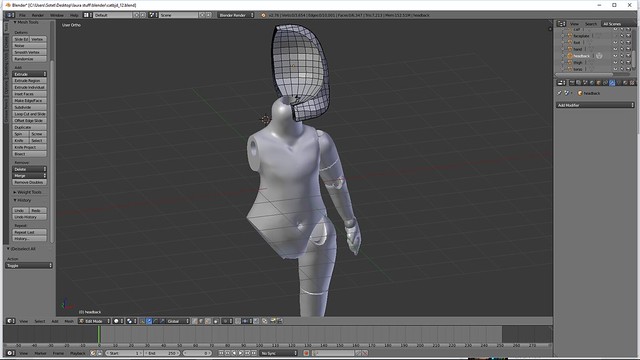Open the Toggle action dropdown
The width and height of the screenshot is (640, 360).
pos(29,266)
